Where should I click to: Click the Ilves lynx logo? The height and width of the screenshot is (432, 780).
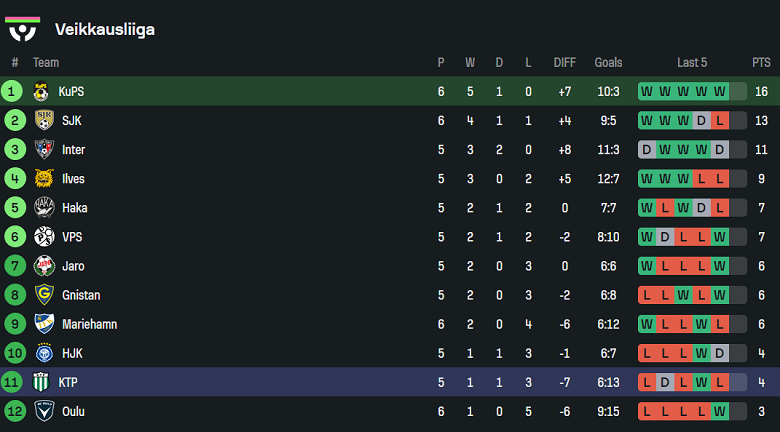click(x=43, y=179)
